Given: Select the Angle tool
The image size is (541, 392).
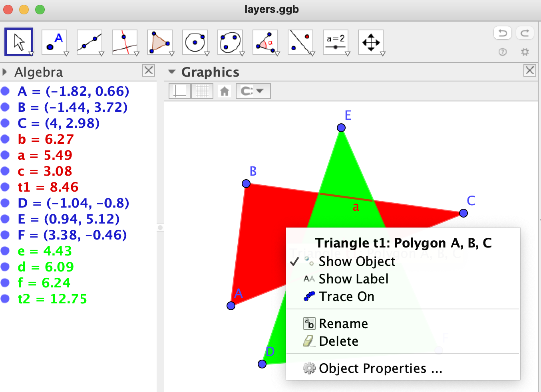Looking at the screenshot, I should click(265, 42).
